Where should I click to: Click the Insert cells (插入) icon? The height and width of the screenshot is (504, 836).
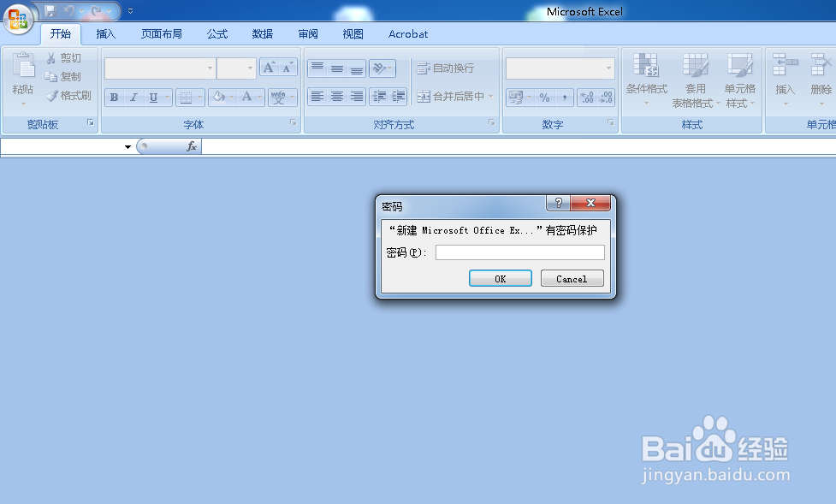click(x=785, y=65)
